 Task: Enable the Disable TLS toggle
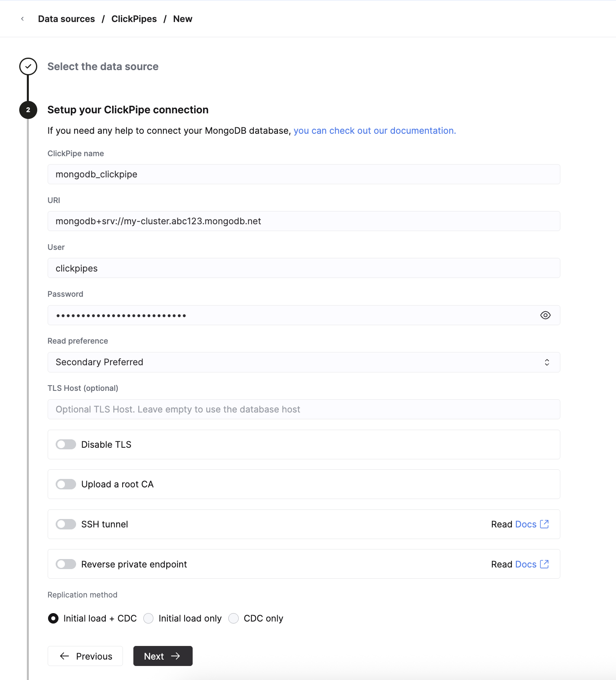tap(65, 444)
